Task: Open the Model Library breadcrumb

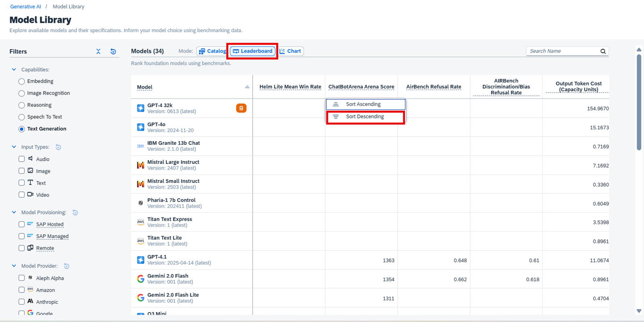Action: [x=68, y=7]
